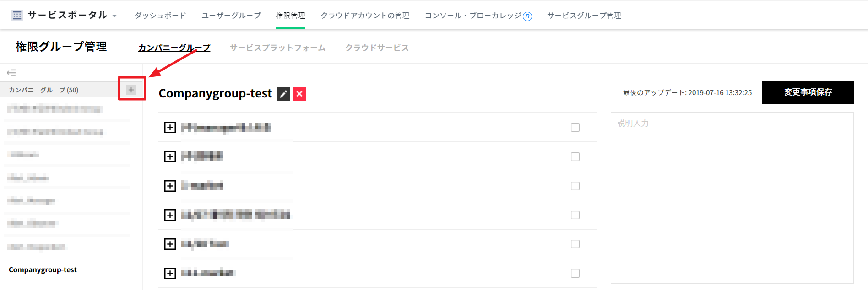
Task: Tick the third permission row checkbox
Action: (x=575, y=186)
